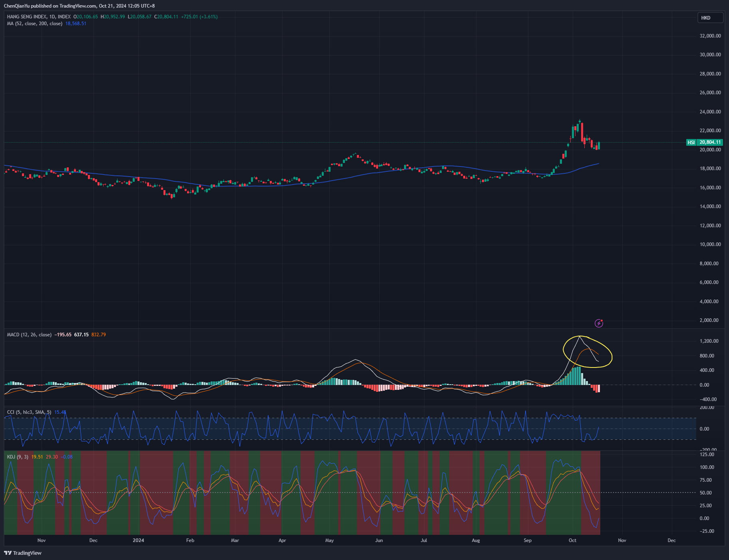Image resolution: width=729 pixels, height=560 pixels.
Task: Click the purple lightning event icon
Action: tap(599, 323)
